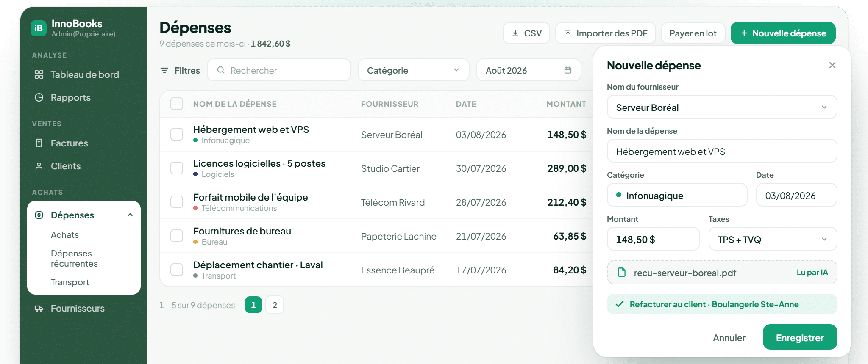Check the Forfait mobile de l'équipe row
This screenshot has height=364, width=868.
[177, 202]
